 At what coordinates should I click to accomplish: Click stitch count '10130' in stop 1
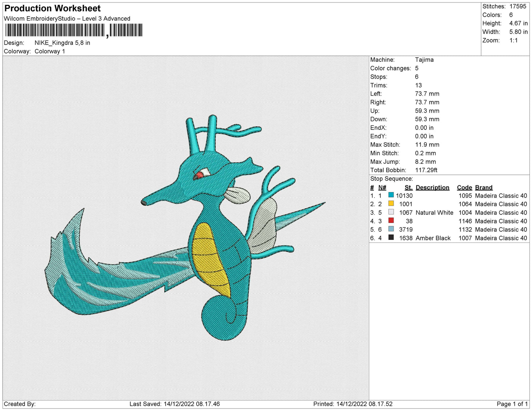(404, 196)
